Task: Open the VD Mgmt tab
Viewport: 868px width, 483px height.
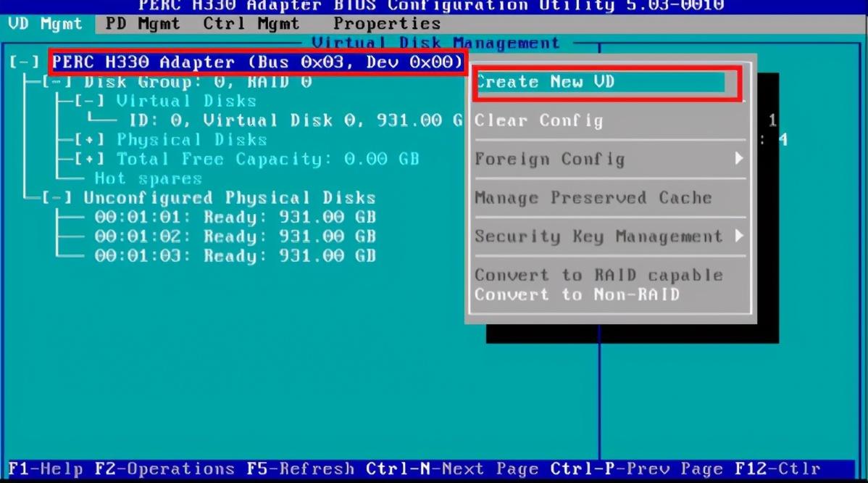Action: 46,24
